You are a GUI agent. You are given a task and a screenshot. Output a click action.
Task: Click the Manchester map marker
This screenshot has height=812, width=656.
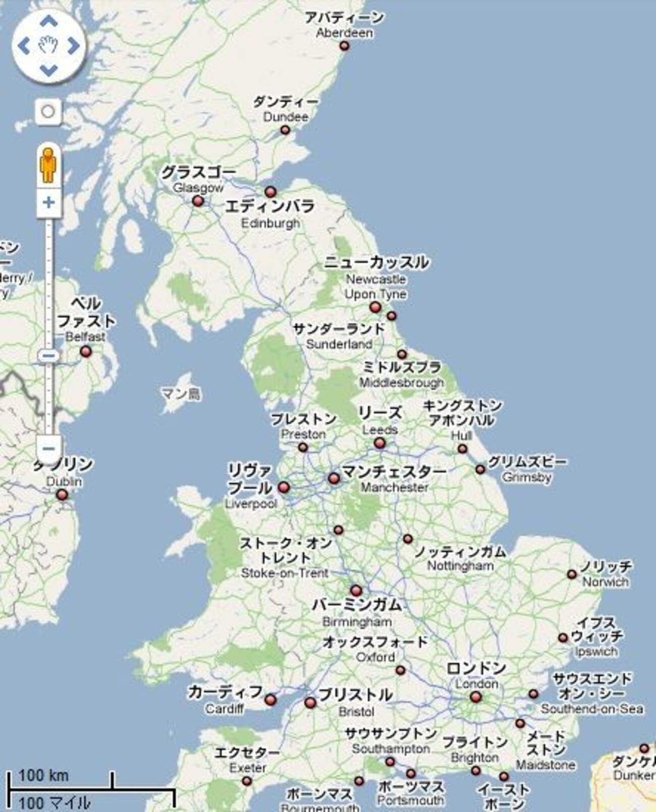click(334, 478)
